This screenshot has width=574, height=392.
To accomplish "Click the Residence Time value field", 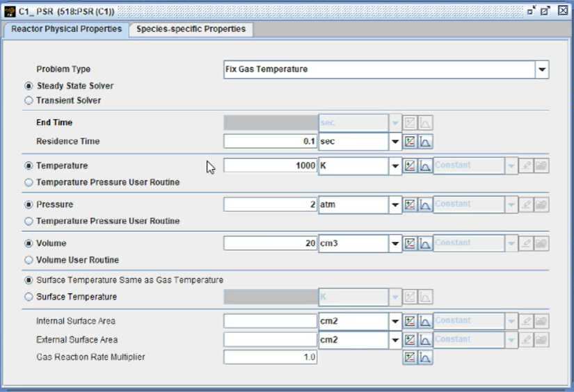I will 271,142.
